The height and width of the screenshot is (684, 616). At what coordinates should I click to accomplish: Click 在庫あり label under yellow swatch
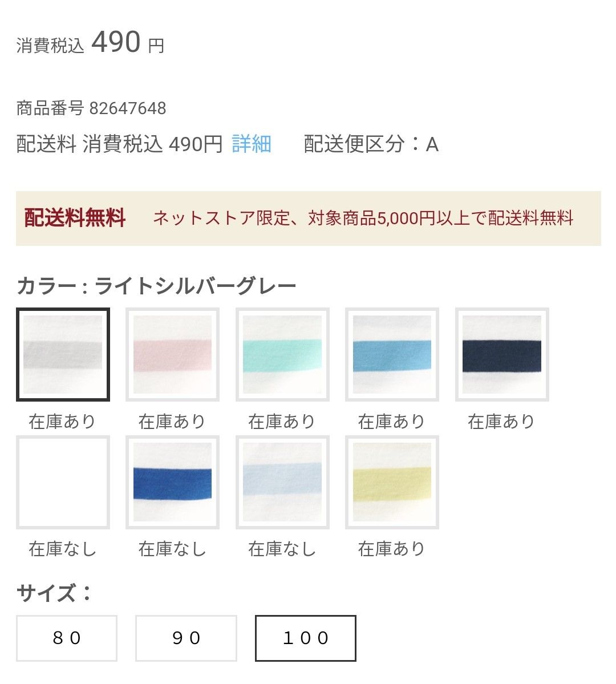coord(392,549)
